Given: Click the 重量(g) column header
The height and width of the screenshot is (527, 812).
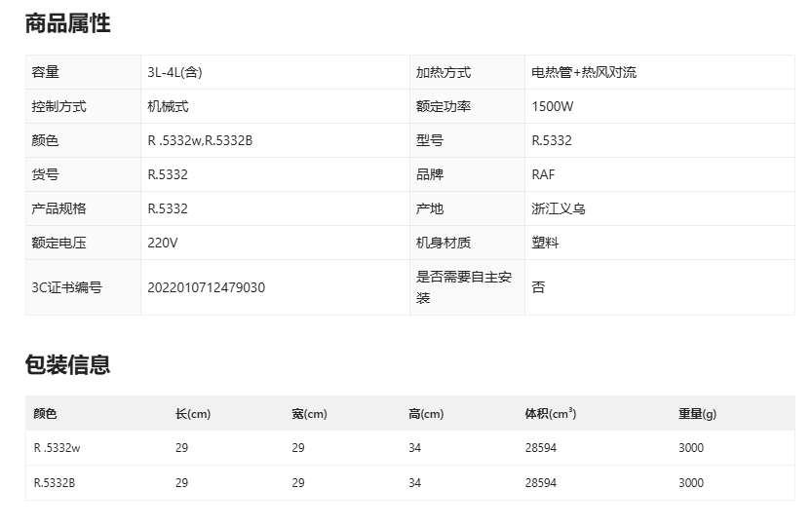Looking at the screenshot, I should click(x=697, y=414).
